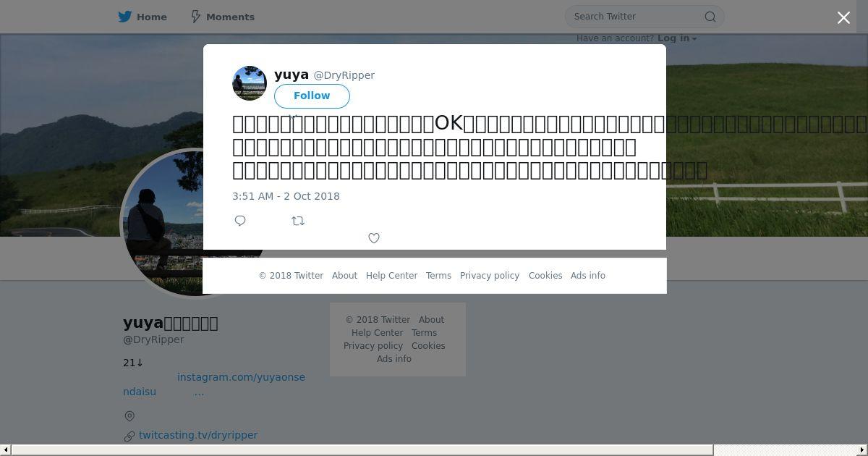Like the tweet with heart icon

coord(374,238)
